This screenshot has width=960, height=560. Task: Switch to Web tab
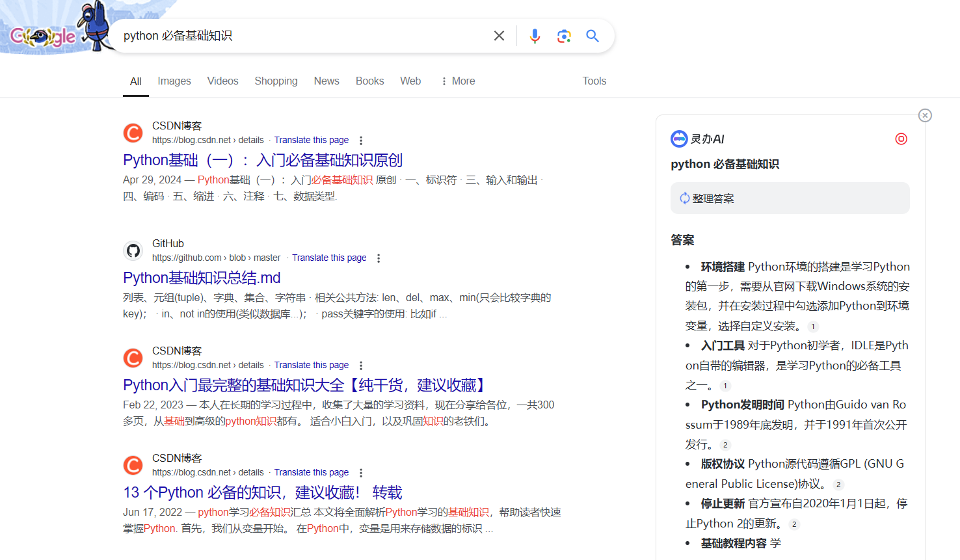(410, 81)
